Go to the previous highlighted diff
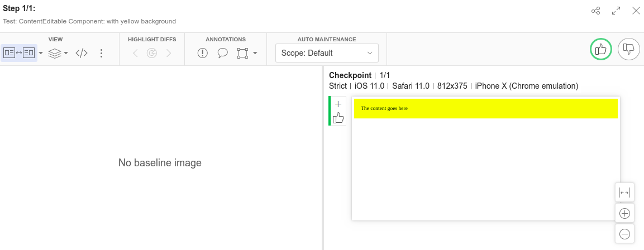This screenshot has width=644, height=250. [x=135, y=53]
